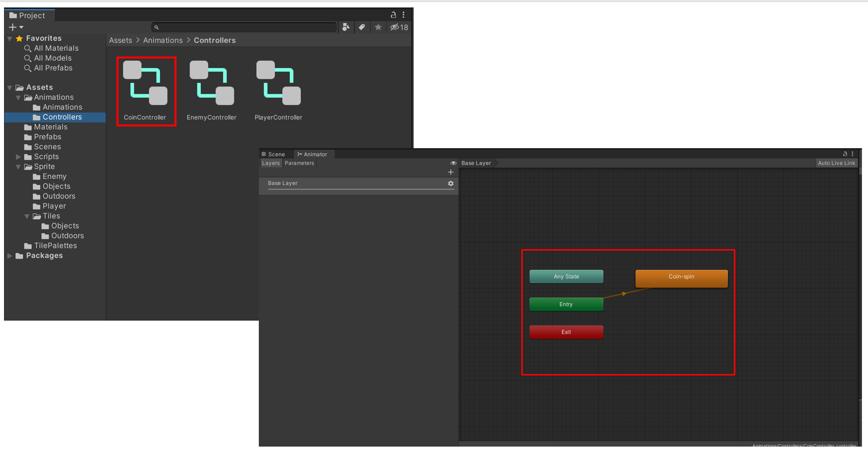Screen dimensions: 868x454
Task: Click Animations in the breadcrumb path
Action: pos(163,40)
